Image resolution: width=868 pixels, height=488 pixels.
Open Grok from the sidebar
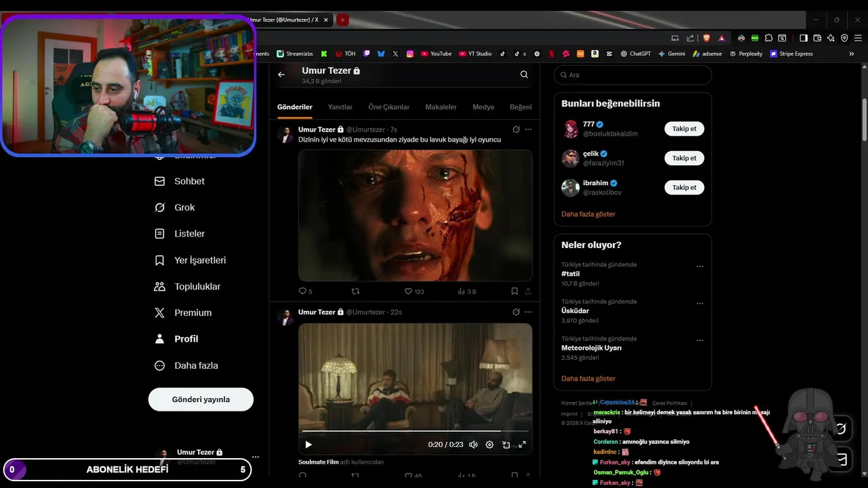pyautogui.click(x=175, y=207)
